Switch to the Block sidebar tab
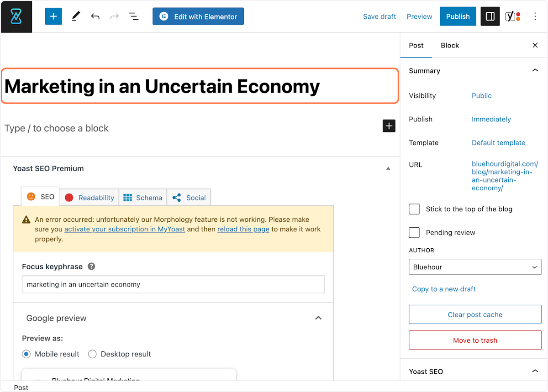The height and width of the screenshot is (392, 548). click(x=450, y=45)
